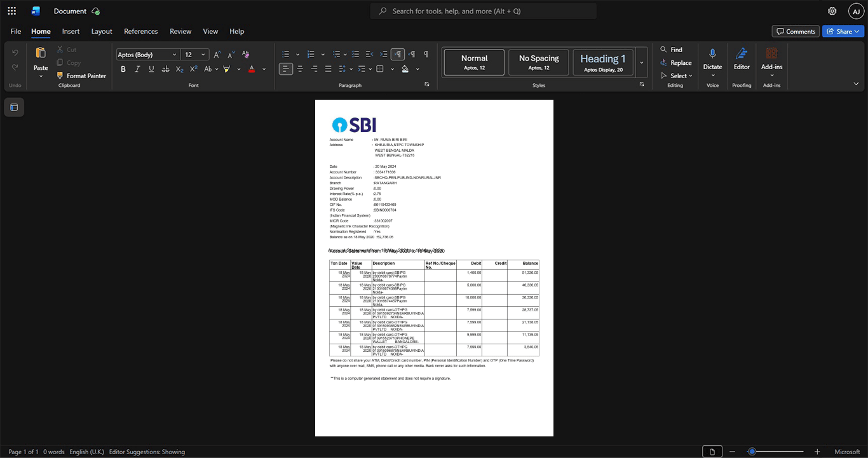Redo the last action

(x=15, y=67)
